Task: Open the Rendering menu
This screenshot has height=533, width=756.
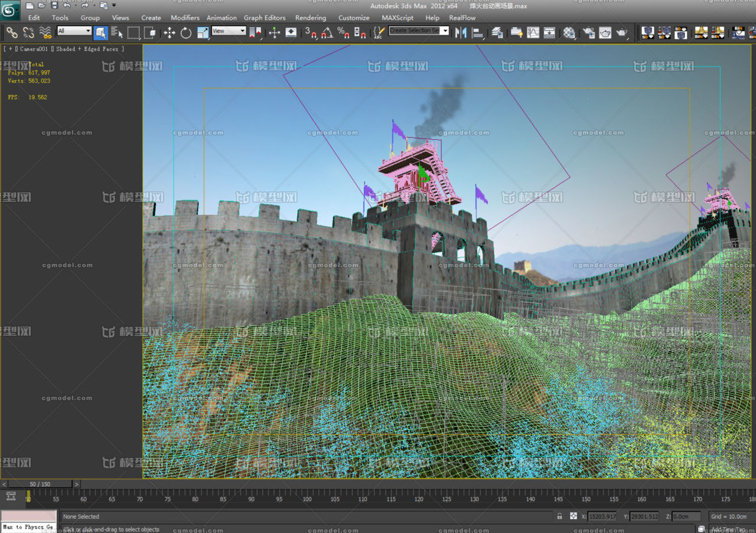Action: click(311, 18)
